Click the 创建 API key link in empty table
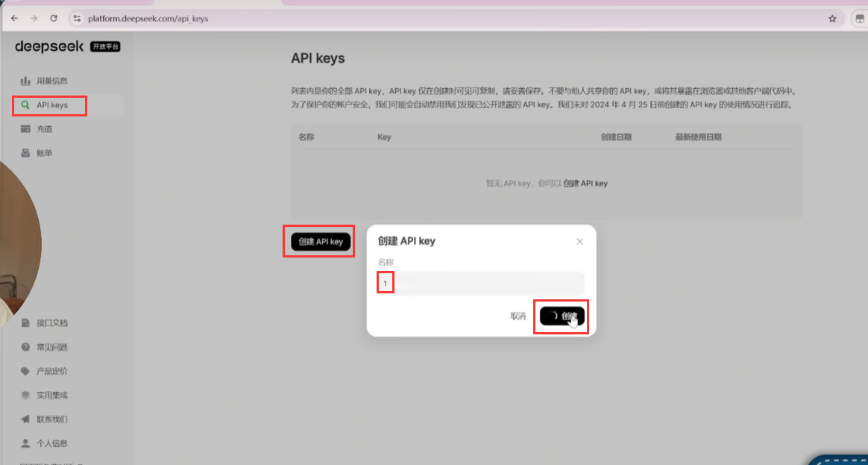868x465 pixels. pos(585,184)
